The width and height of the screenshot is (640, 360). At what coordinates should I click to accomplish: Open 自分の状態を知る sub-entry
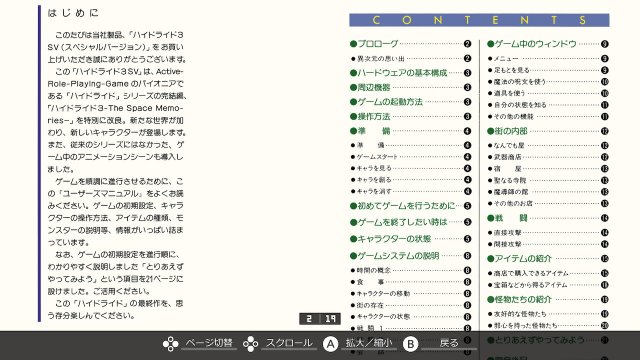(548, 105)
